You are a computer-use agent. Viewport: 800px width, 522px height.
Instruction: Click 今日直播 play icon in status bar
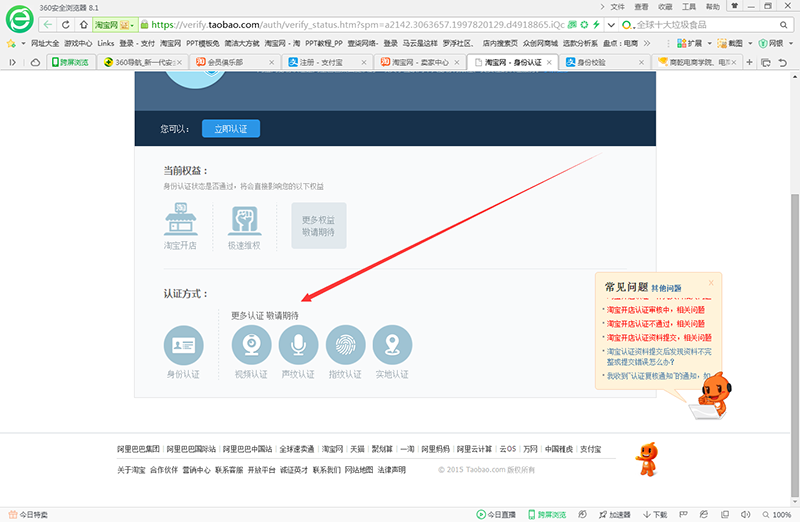click(481, 514)
